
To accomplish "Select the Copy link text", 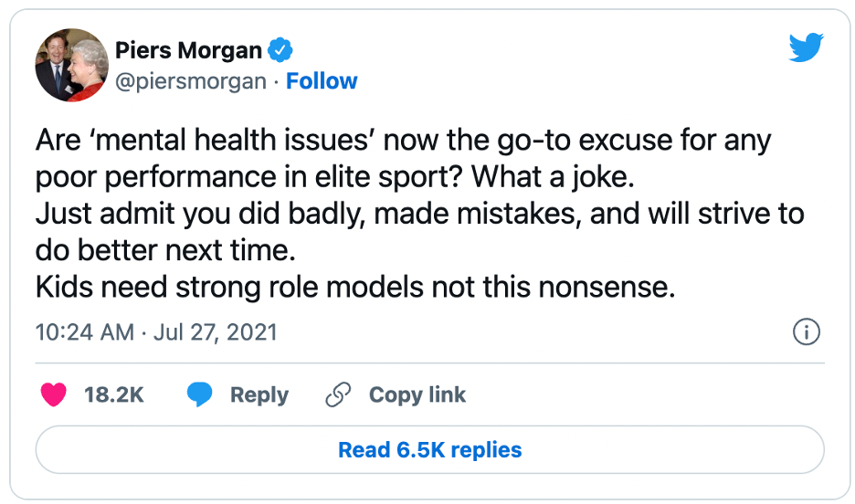I will point(417,394).
